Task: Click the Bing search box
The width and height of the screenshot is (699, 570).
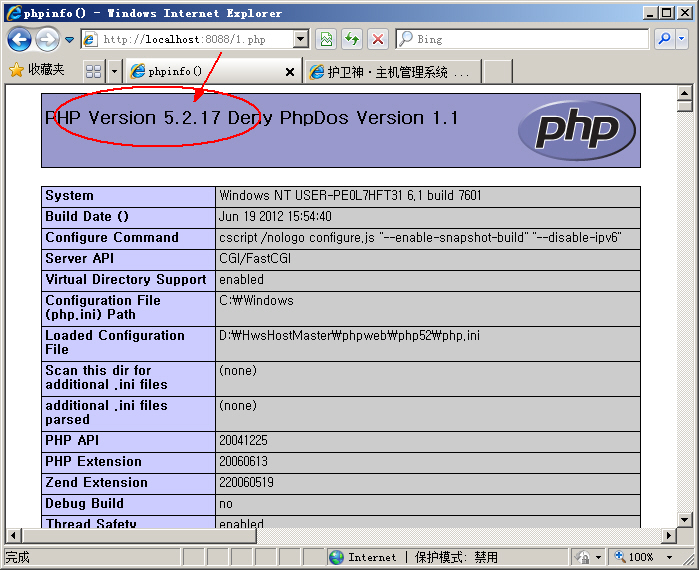Action: coord(522,39)
